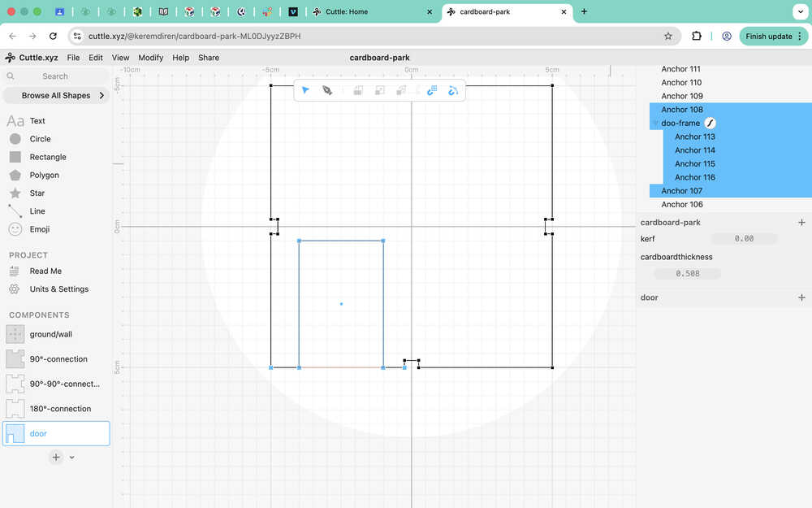
Task: Select Anchor 113 in the layers list
Action: pos(694,137)
